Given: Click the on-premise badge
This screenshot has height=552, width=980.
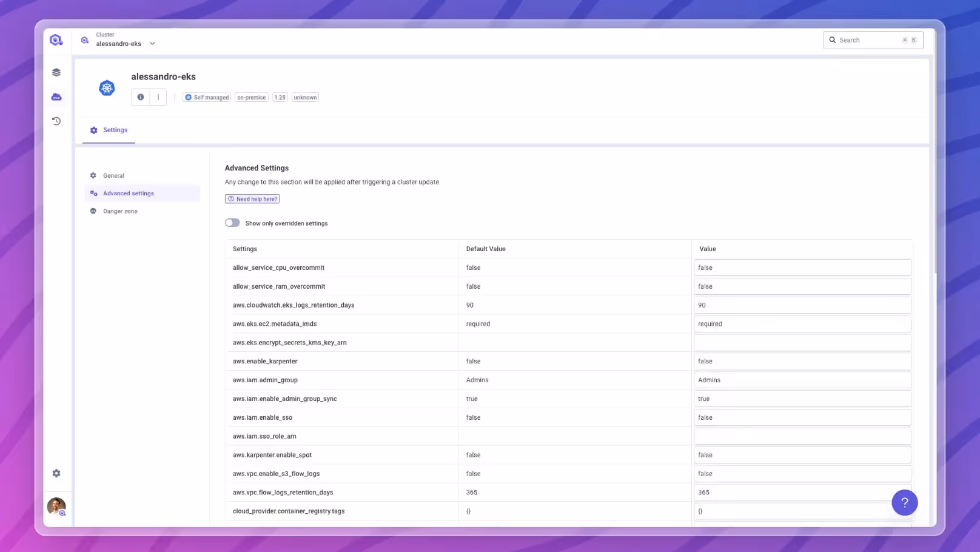Looking at the screenshot, I should (251, 97).
